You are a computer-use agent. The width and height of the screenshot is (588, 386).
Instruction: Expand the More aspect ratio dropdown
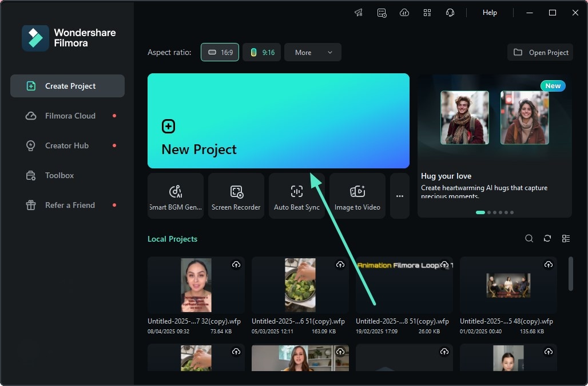[x=313, y=52]
